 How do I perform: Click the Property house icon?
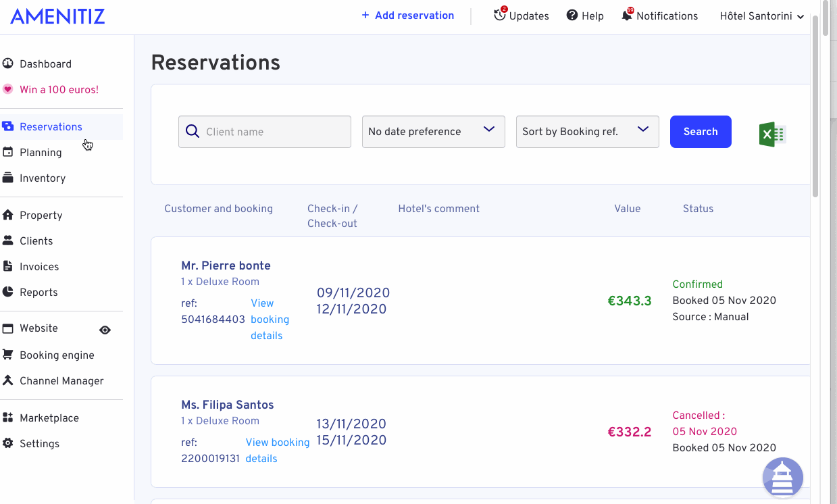[8, 215]
